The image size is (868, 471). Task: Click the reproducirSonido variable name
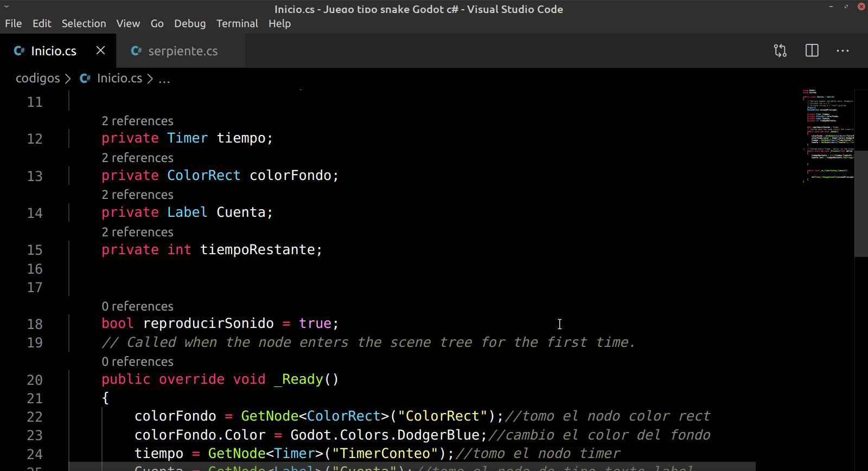(208, 324)
